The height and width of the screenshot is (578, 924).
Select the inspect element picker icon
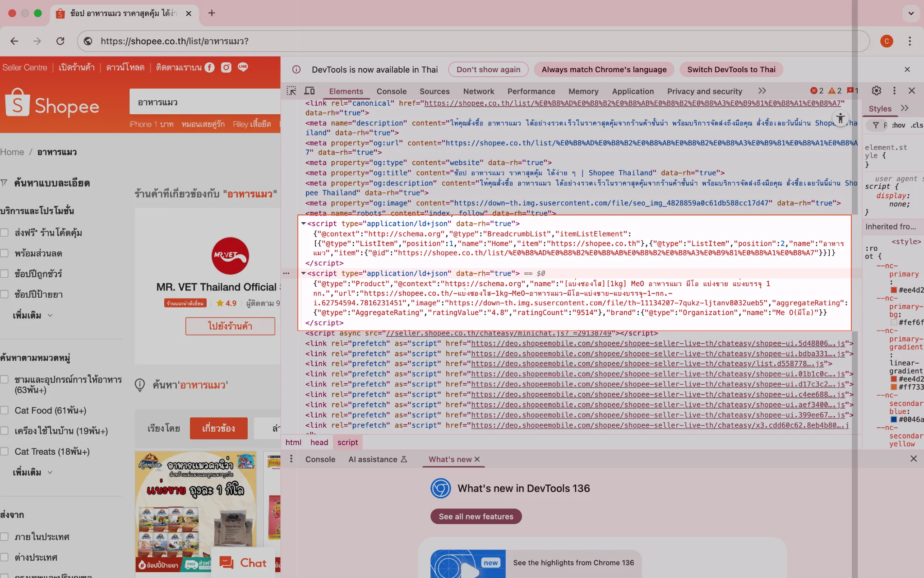point(291,91)
